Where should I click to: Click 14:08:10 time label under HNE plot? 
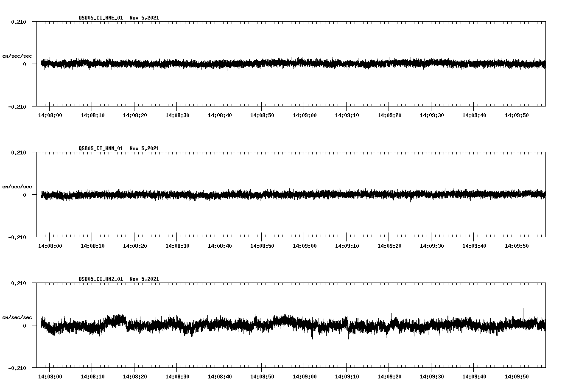tap(92, 115)
